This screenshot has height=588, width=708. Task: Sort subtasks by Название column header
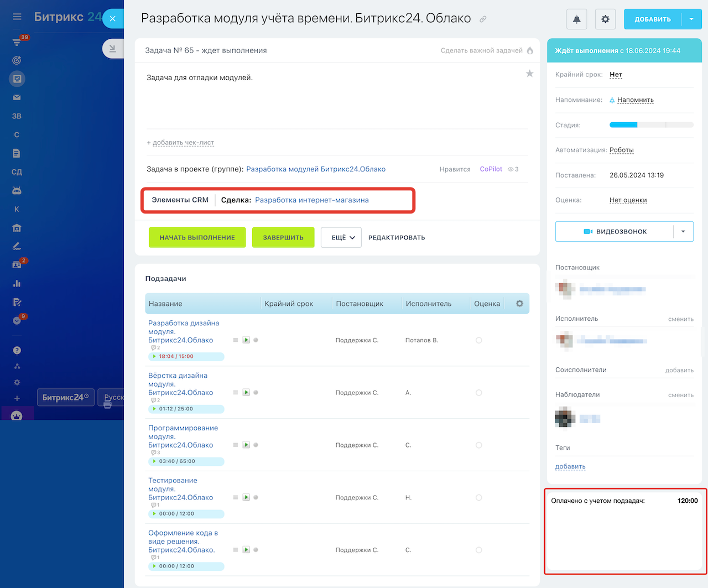click(x=165, y=304)
